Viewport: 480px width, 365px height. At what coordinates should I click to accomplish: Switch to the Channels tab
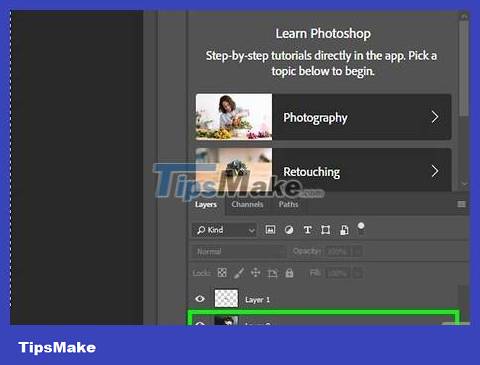click(x=247, y=204)
